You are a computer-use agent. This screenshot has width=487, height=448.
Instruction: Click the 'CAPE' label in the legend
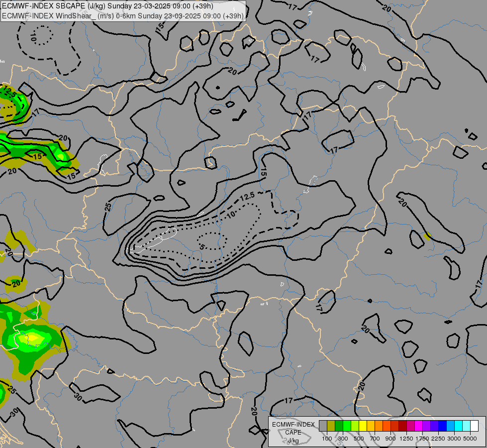[293, 433]
